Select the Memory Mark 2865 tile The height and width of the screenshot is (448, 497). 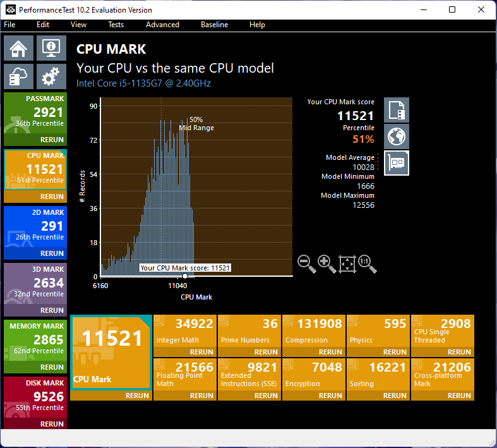[35, 340]
